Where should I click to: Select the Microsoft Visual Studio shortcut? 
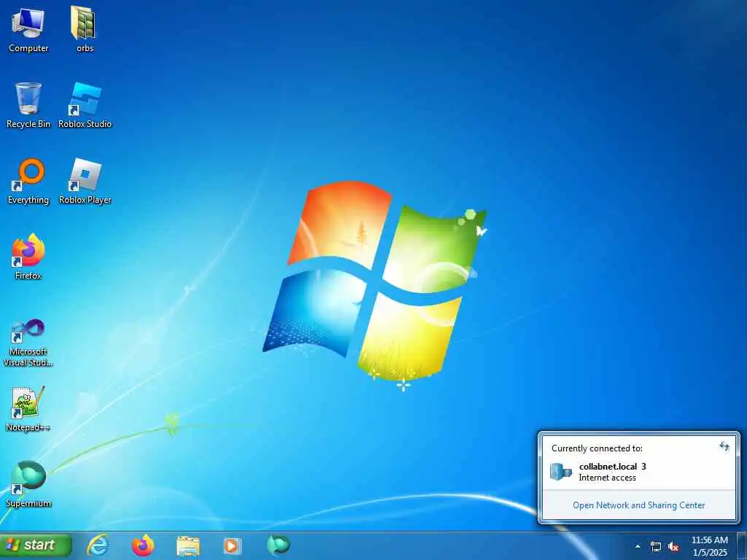28,343
